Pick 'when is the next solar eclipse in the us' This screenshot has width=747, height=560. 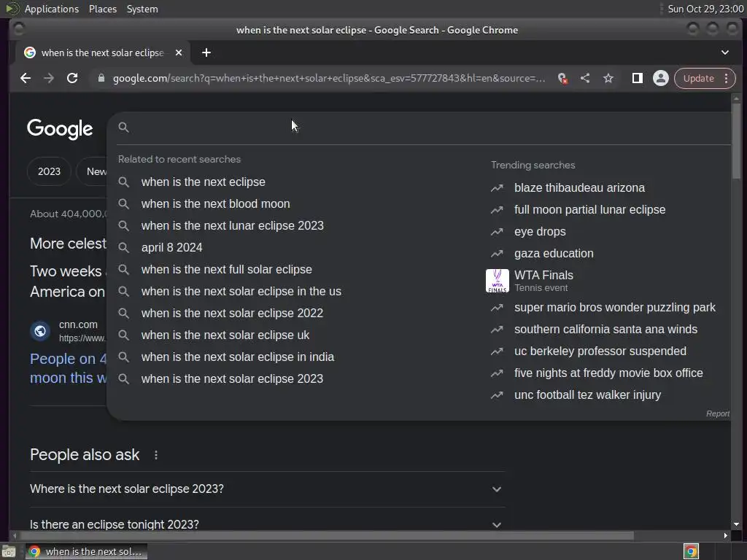(241, 292)
